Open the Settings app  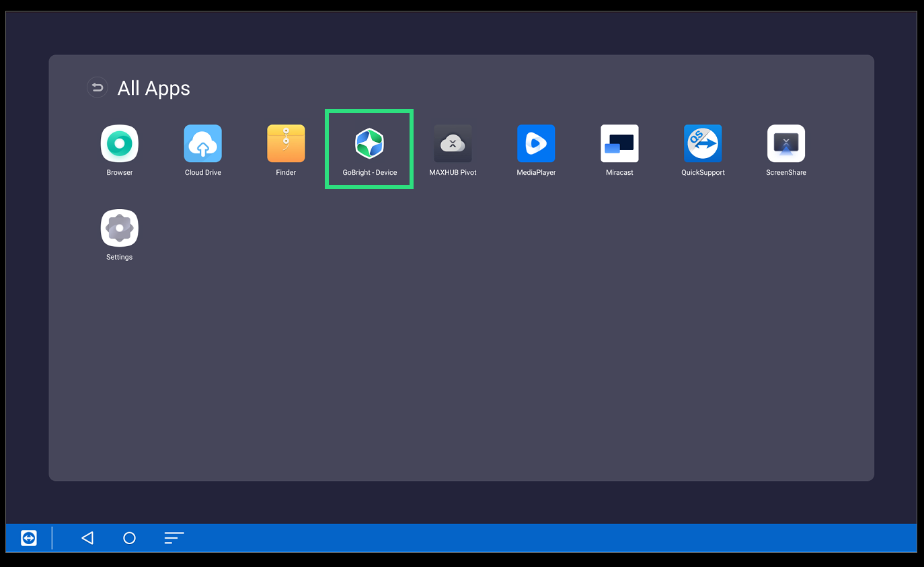(120, 228)
